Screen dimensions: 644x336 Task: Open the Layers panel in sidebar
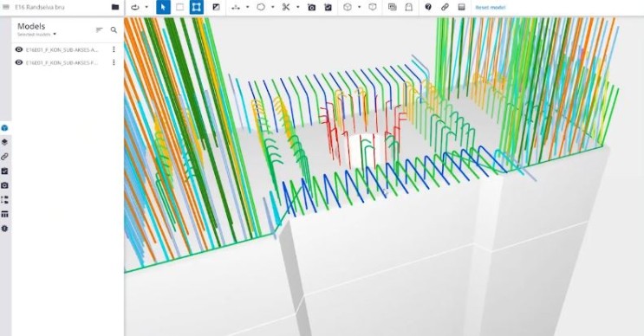[x=4, y=142]
